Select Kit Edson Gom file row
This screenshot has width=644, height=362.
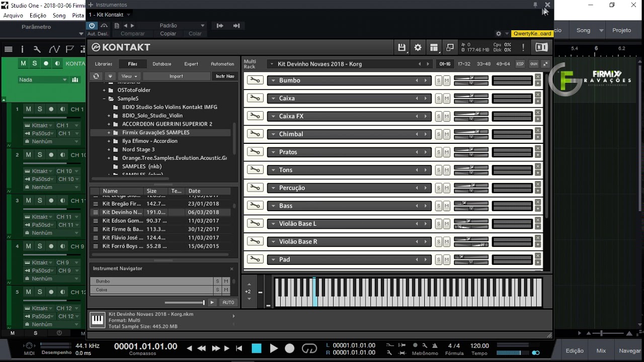click(161, 221)
